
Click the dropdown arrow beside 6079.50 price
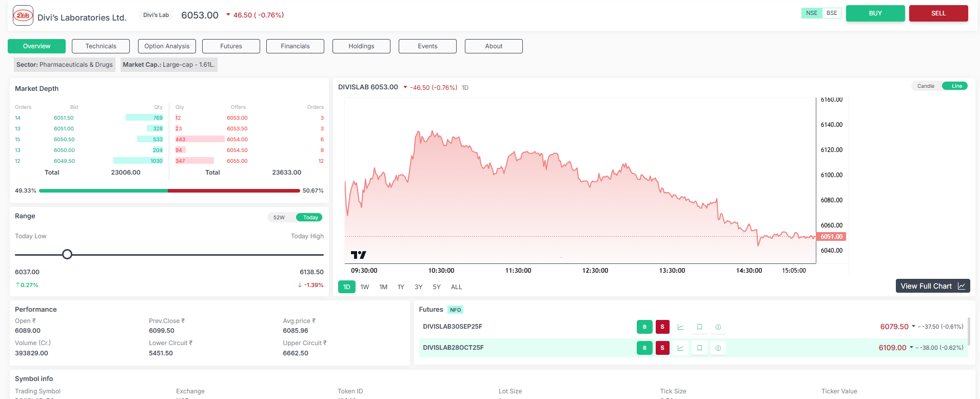[913, 326]
